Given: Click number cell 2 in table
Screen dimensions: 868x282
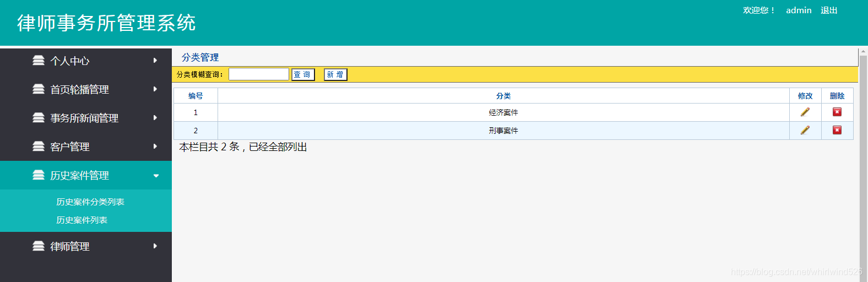Looking at the screenshot, I should [196, 131].
